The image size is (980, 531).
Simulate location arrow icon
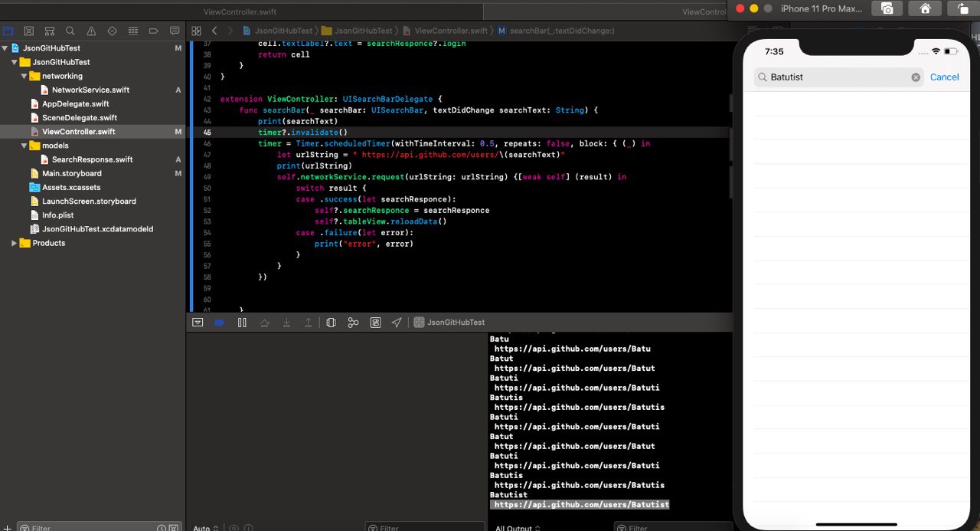[x=397, y=323]
